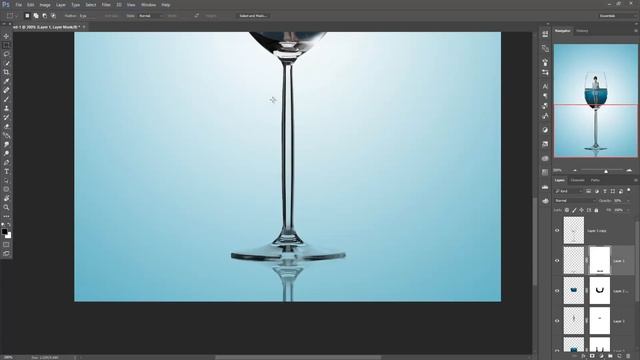Click the layer mask thumbnail of selected layer
Image resolution: width=640 pixels, height=360 pixels.
(600, 260)
